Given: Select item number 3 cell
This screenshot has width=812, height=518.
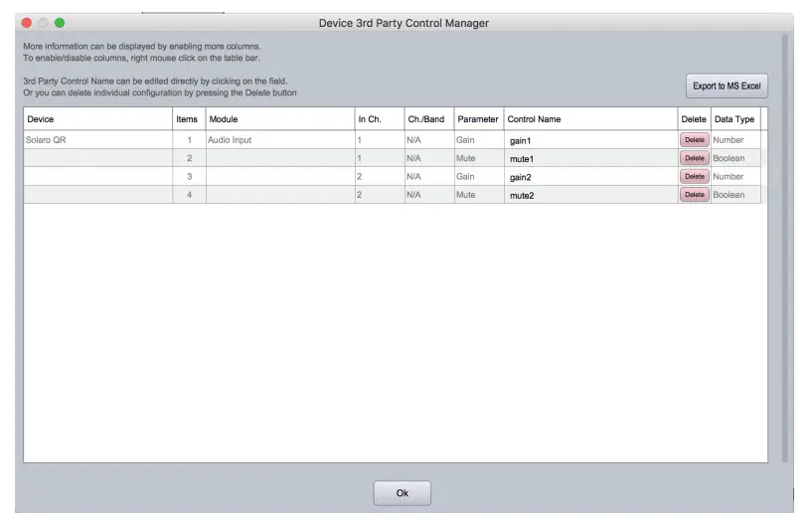Looking at the screenshot, I should 189,176.
